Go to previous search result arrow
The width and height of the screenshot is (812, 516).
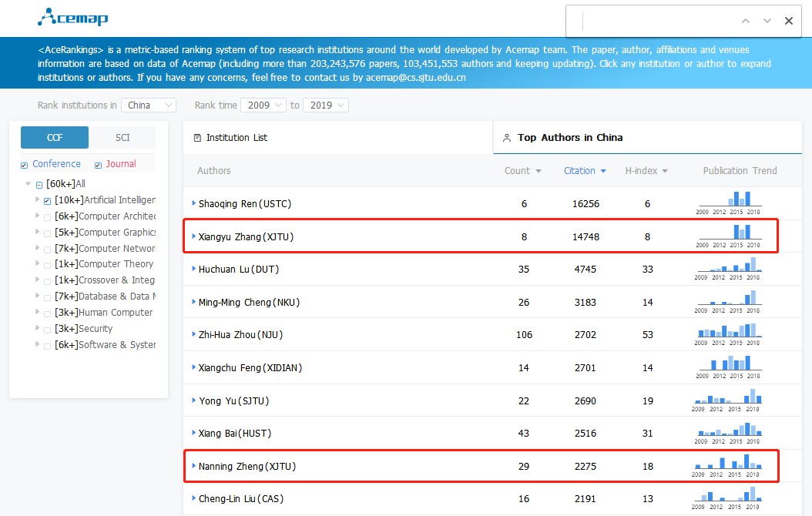[745, 21]
